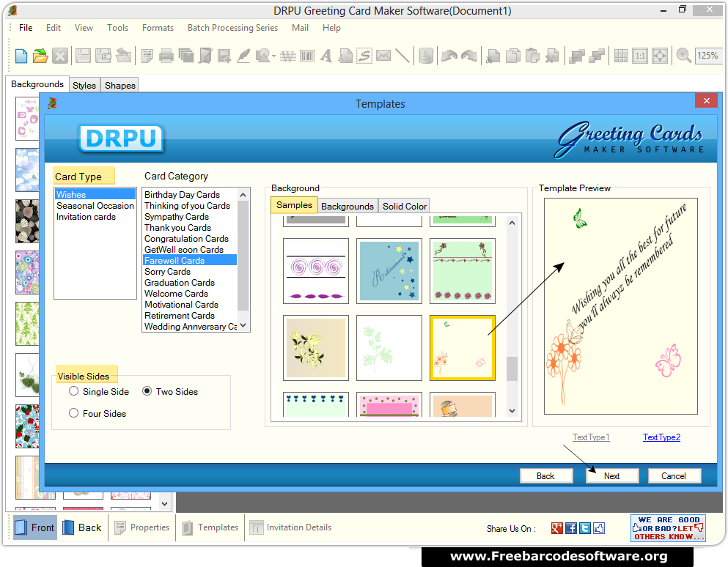
Task: Click the Cancel button
Action: point(674,475)
